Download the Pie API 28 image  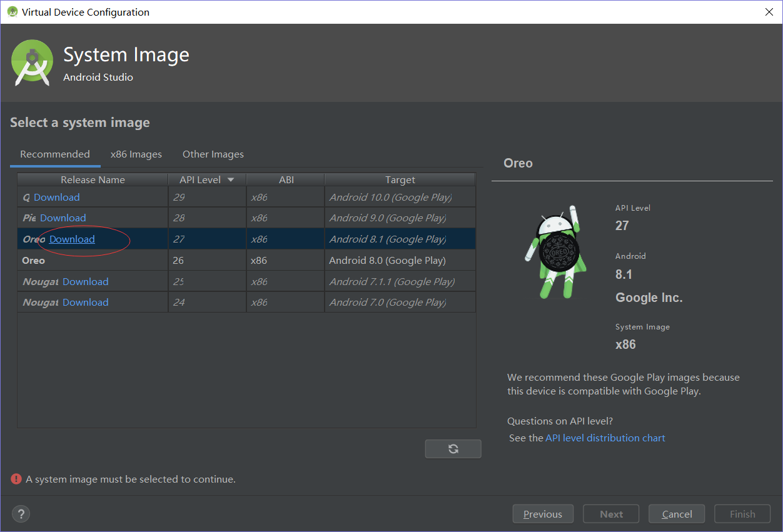(63, 218)
